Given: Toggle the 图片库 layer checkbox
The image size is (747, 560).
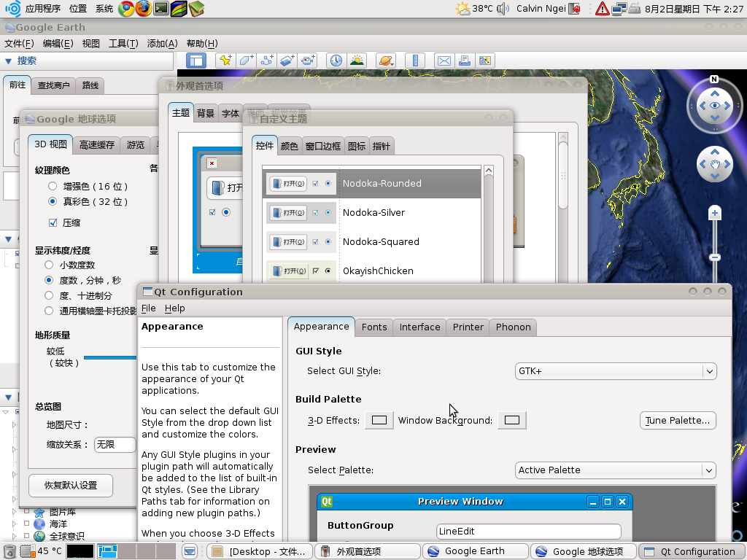Looking at the screenshot, I should 27,511.
